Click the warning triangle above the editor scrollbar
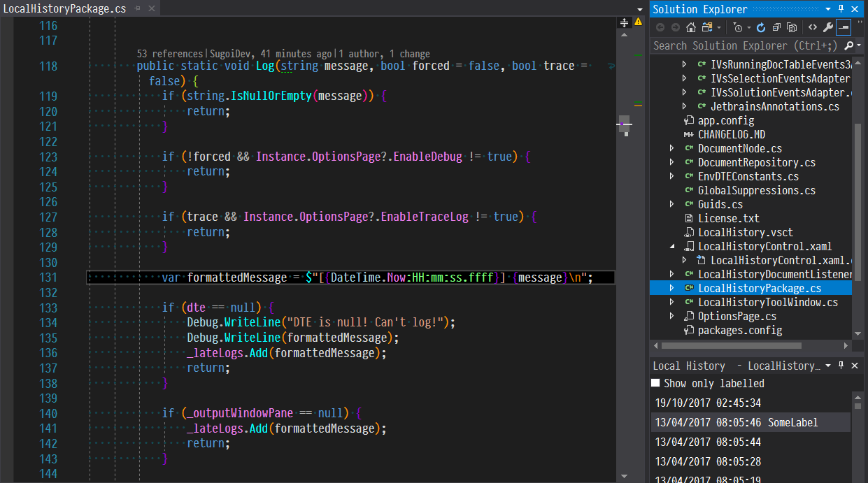868x483 pixels. point(637,22)
